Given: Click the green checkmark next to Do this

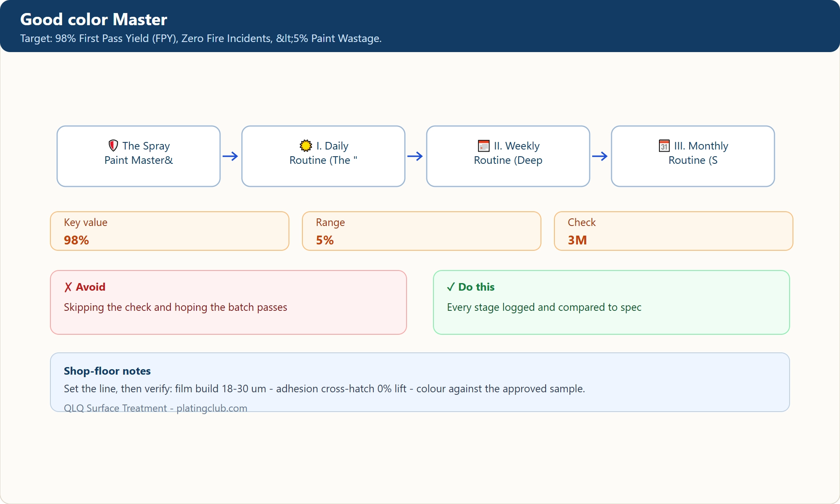Looking at the screenshot, I should tap(451, 287).
